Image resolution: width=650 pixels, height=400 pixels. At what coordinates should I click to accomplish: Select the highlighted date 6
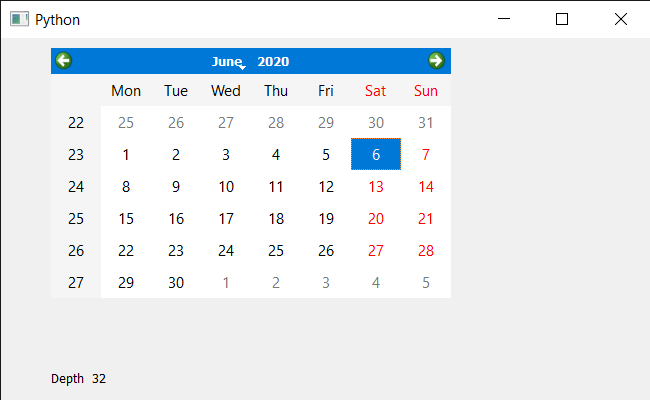coord(376,154)
